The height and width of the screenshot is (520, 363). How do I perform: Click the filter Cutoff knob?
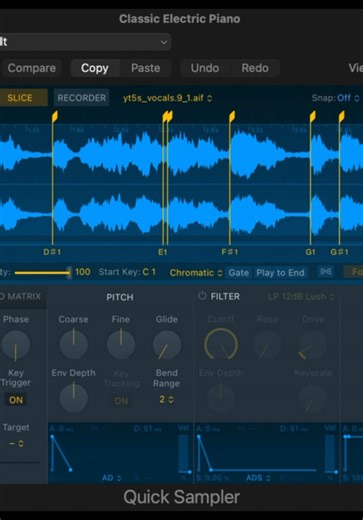[x=221, y=344]
